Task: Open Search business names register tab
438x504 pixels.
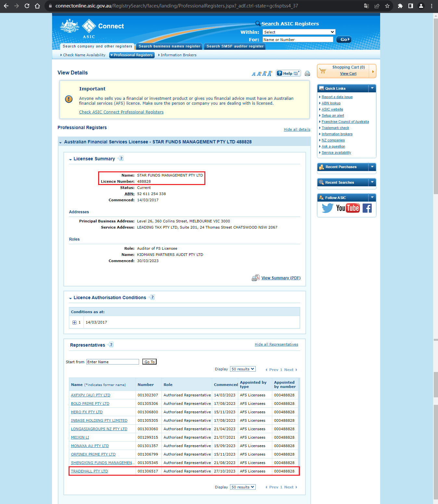Action: 169,46
